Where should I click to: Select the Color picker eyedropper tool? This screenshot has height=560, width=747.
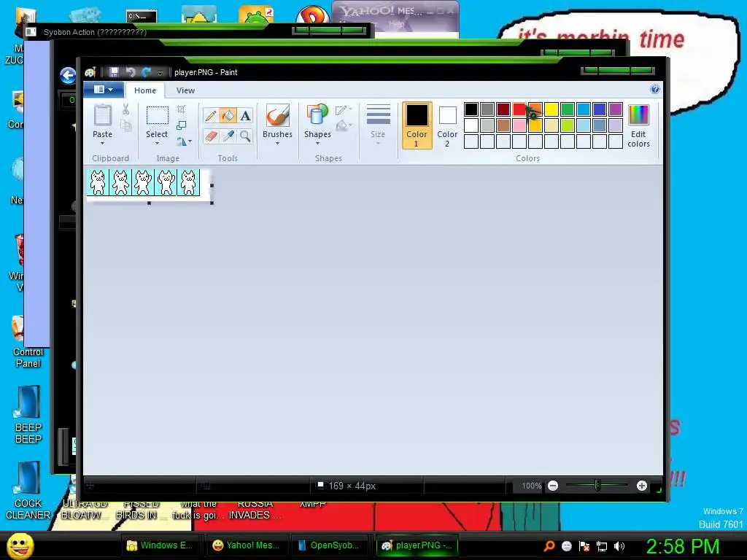point(228,136)
